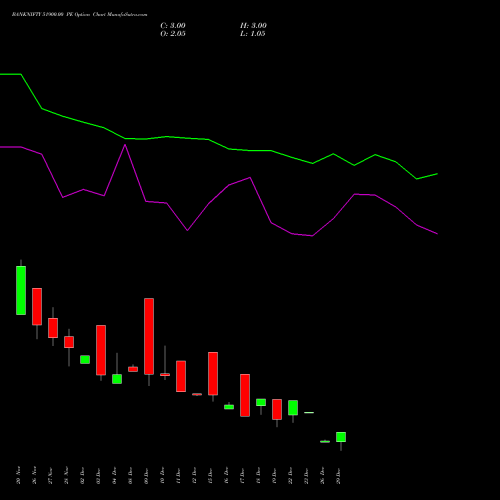Click the green indicator line
This screenshot has height=500, width=500.
click(x=218, y=144)
